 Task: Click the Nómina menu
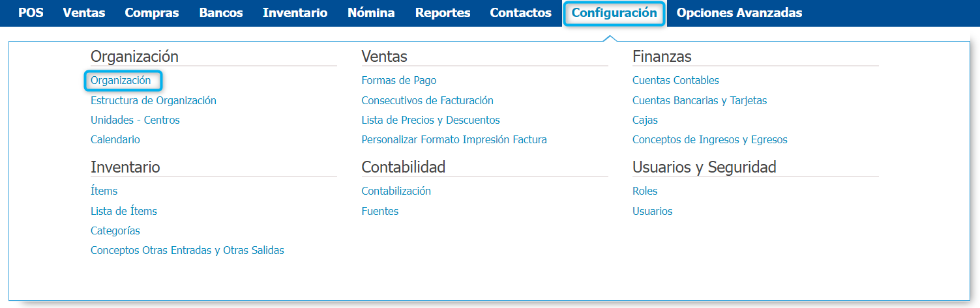coord(371,12)
